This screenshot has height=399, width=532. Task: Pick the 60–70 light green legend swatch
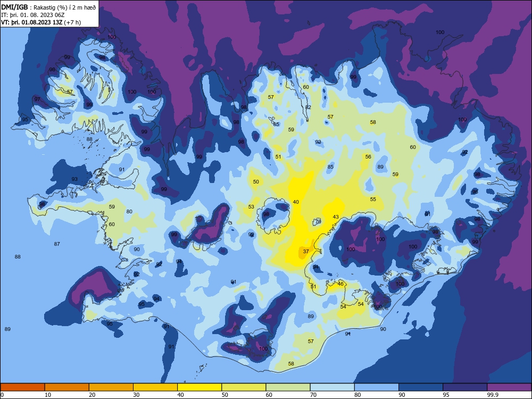[x=288, y=387]
